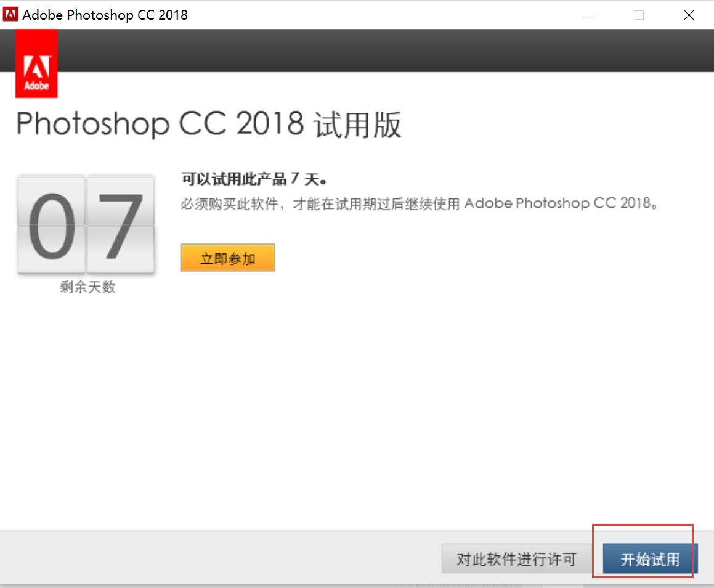Click the '可以试用此产品 7 天' heading
The width and height of the screenshot is (714, 588).
click(253, 179)
